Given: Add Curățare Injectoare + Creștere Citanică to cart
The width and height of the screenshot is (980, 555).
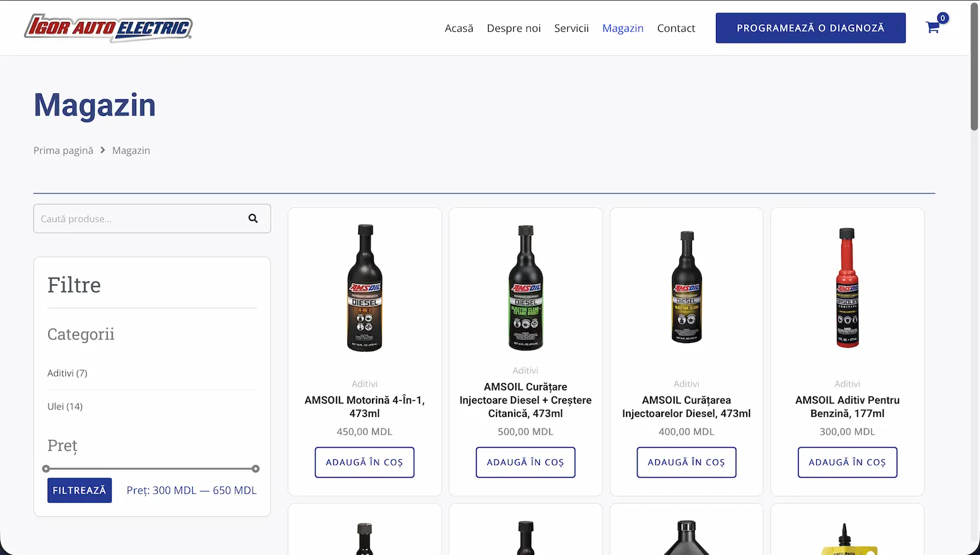Looking at the screenshot, I should pos(525,462).
